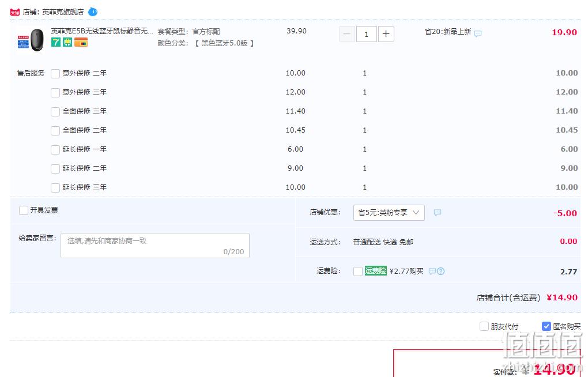Tick the 运费险 shipping insurance checkbox

(x=358, y=271)
